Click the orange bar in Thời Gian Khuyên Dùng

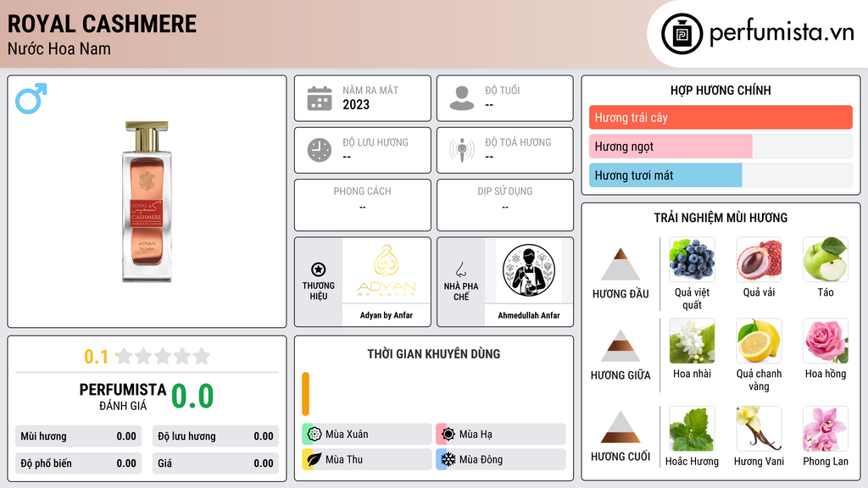pos(305,394)
